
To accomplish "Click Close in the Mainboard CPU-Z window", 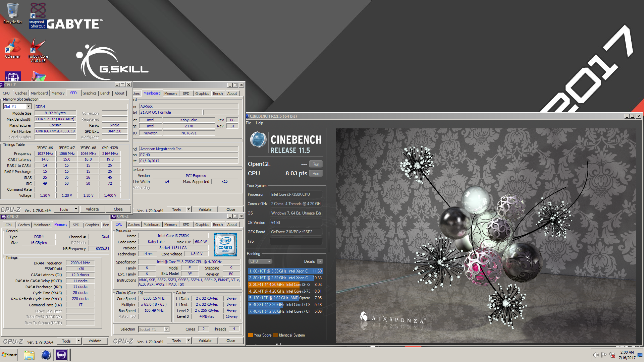I will [231, 209].
